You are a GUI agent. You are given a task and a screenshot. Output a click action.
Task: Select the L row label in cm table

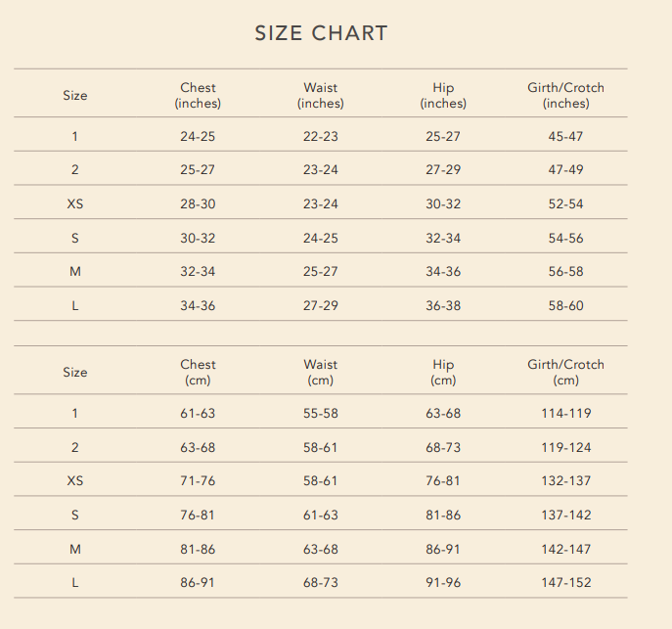(x=75, y=583)
